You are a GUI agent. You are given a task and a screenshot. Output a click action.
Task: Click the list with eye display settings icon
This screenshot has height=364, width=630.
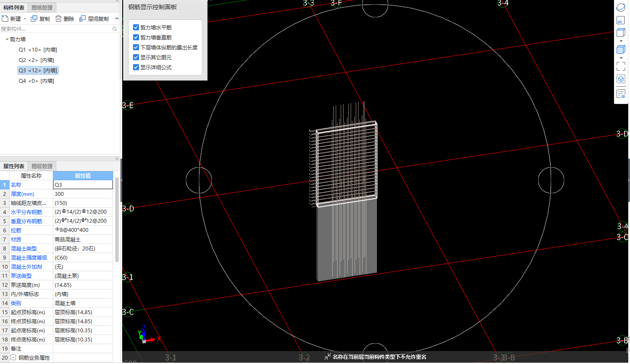click(620, 94)
